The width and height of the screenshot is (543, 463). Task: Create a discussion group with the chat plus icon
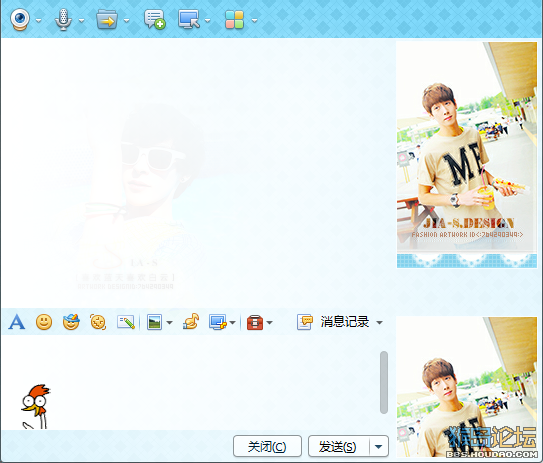tap(154, 20)
